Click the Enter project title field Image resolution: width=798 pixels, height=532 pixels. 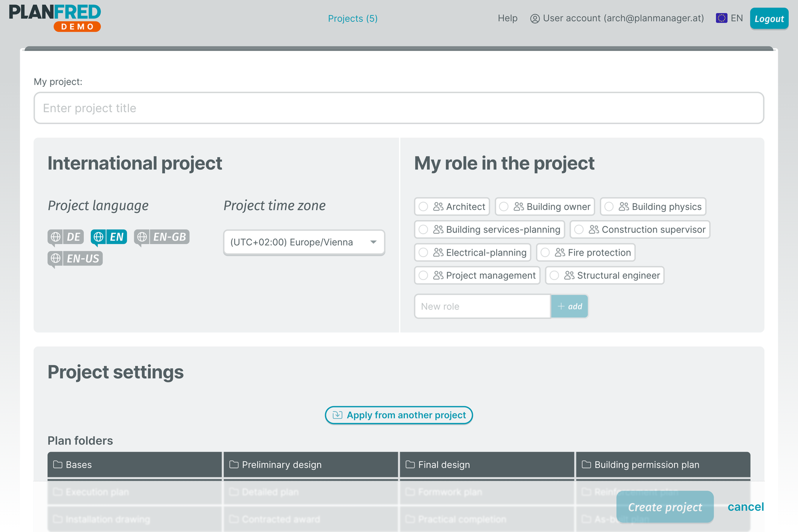pos(399,108)
